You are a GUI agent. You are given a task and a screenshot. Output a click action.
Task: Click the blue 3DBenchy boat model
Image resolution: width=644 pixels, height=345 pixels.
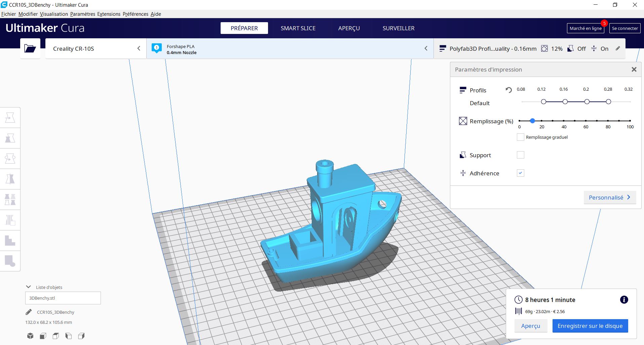point(331,222)
